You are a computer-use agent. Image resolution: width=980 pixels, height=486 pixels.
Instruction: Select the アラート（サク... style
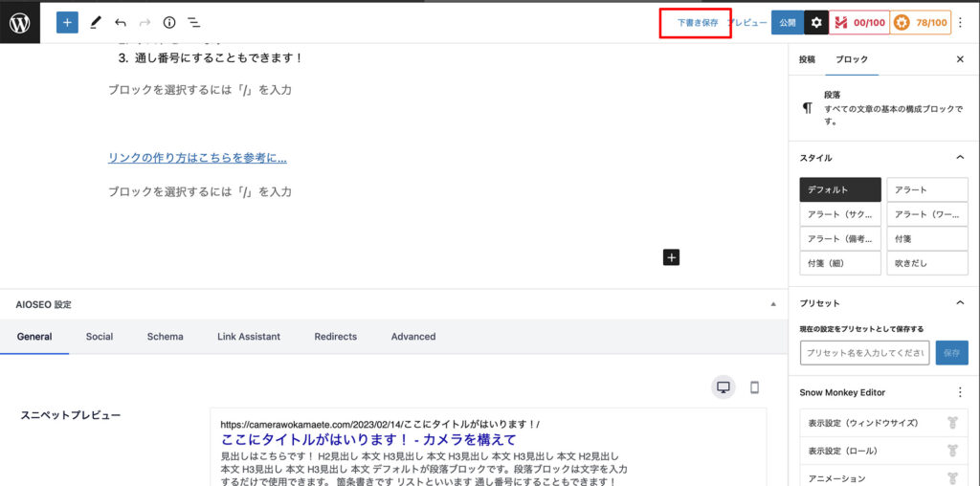click(840, 214)
